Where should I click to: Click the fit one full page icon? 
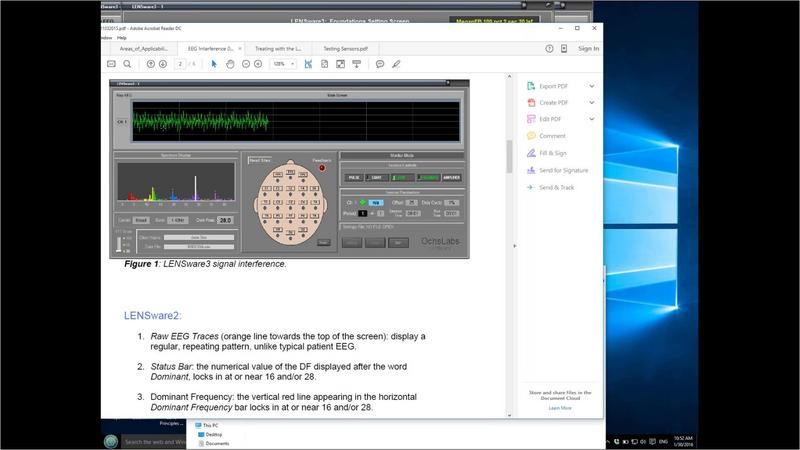tap(324, 64)
